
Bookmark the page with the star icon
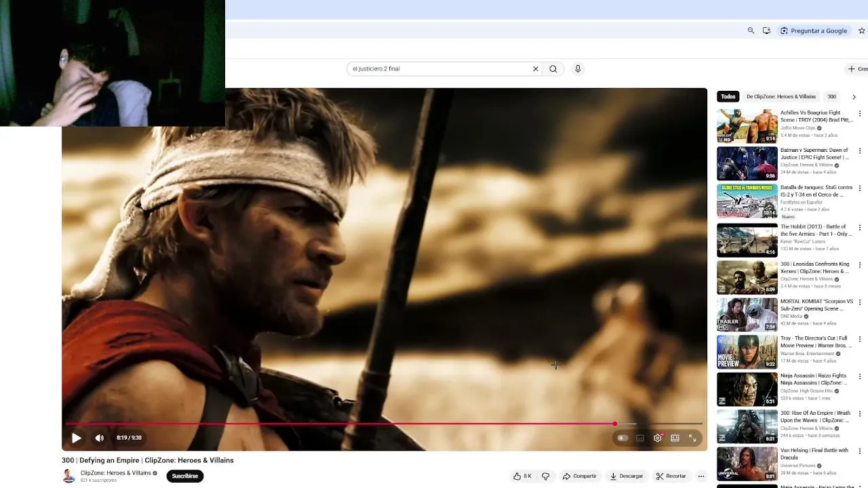(862, 30)
